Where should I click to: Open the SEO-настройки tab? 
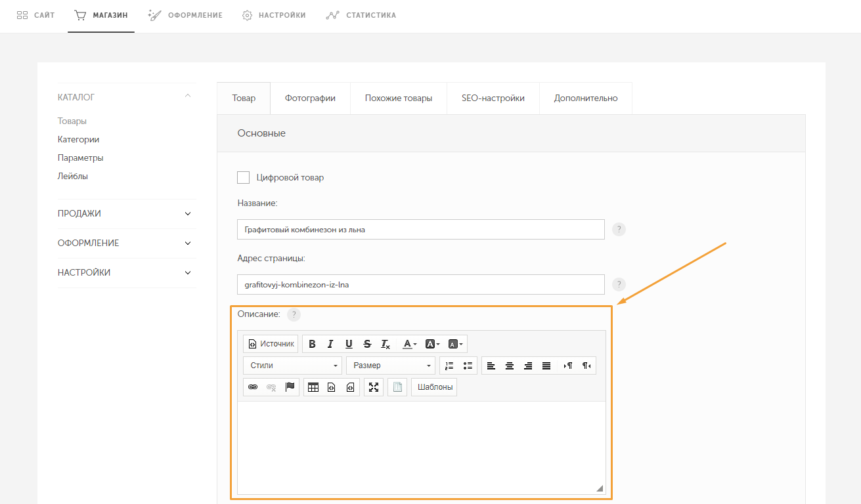[x=493, y=98]
